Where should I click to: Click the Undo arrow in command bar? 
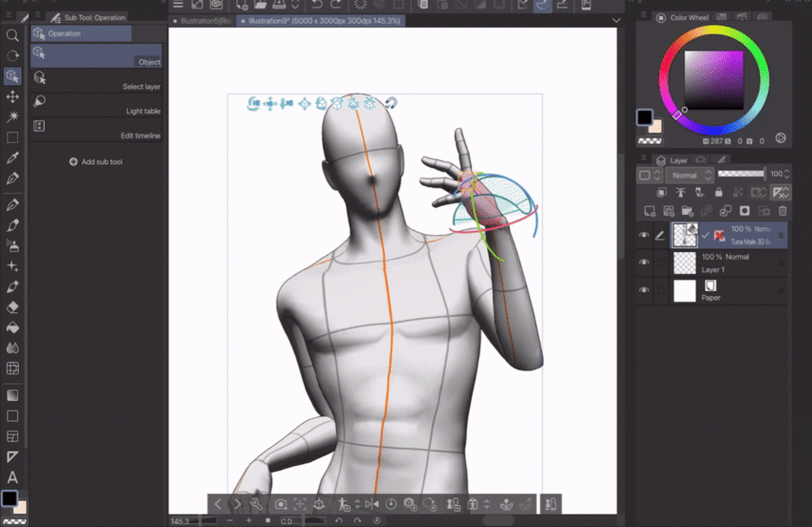point(317,5)
